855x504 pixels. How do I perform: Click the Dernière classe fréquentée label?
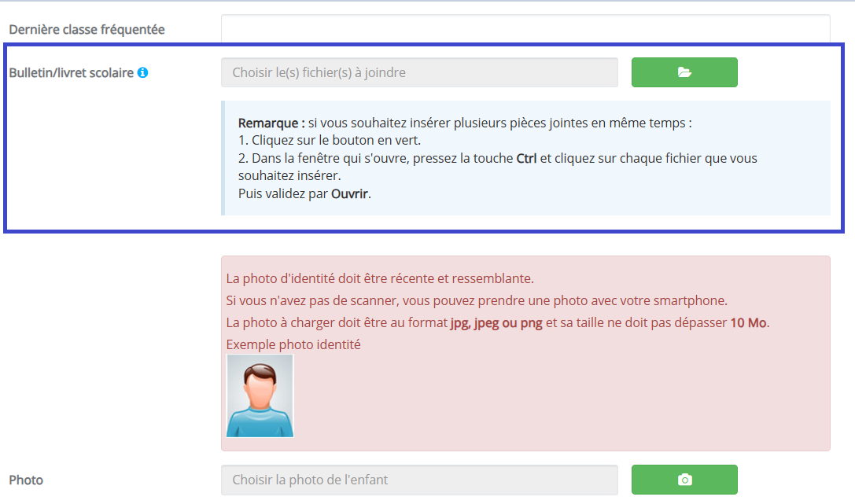pos(87,29)
